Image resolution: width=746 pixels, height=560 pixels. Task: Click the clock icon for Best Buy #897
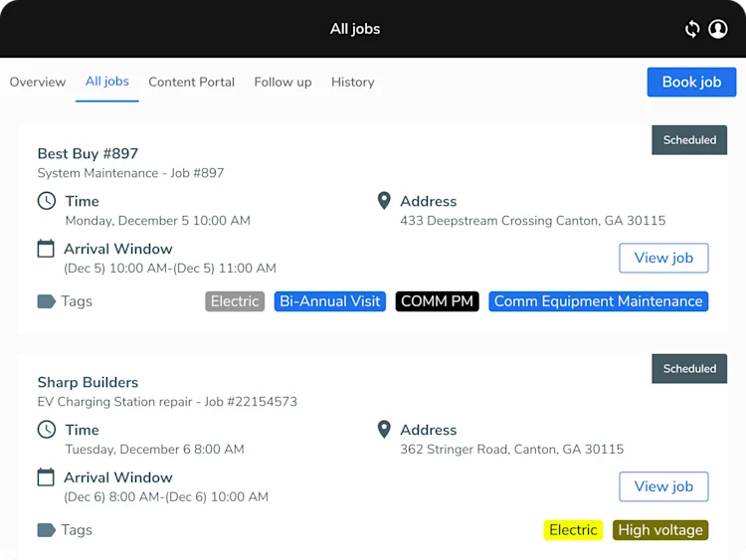pos(47,201)
